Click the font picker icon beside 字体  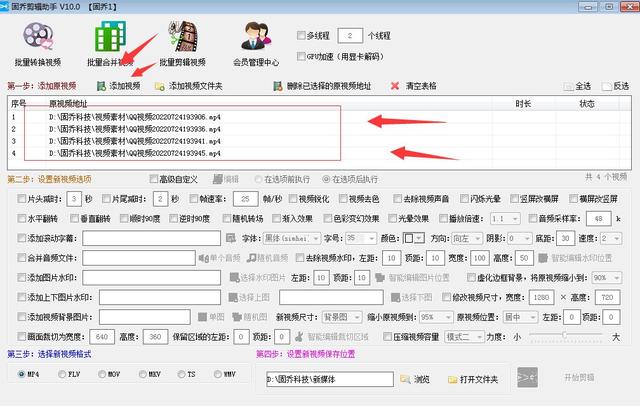231,238
